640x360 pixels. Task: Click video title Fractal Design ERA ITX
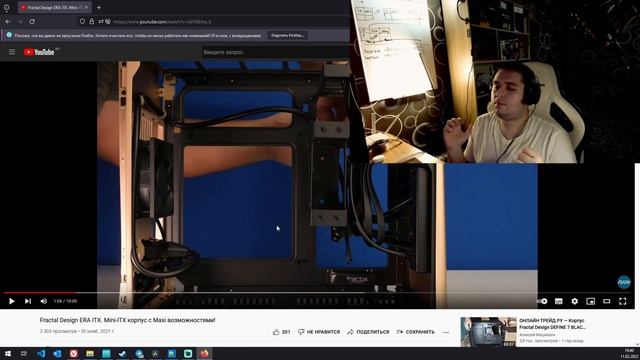tap(127, 320)
